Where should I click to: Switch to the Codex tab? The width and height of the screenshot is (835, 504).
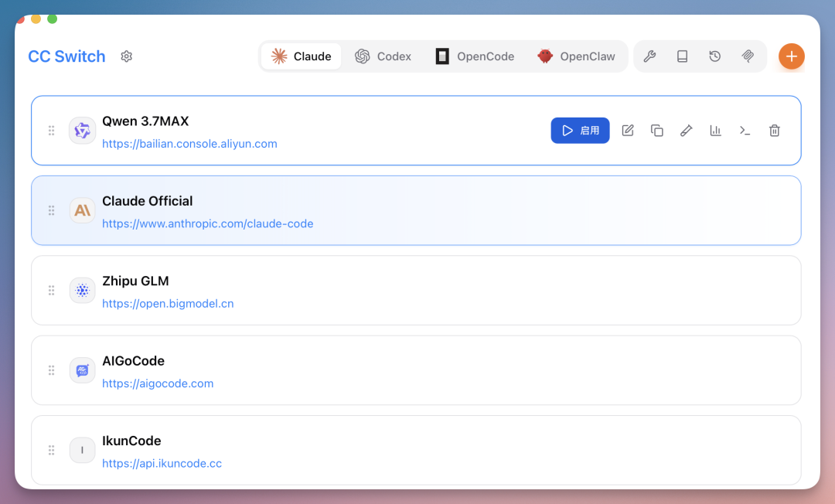383,56
